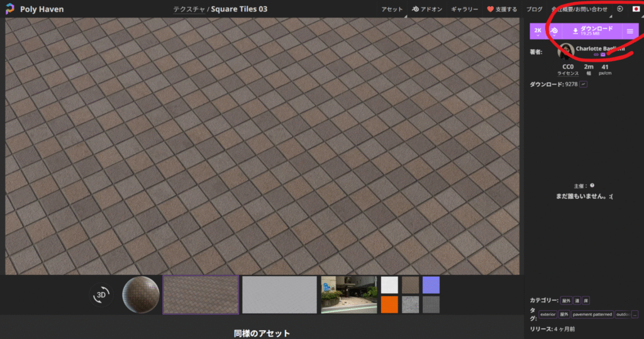The image size is (644, 339).
Task: Open the アセット menu item
Action: click(392, 9)
